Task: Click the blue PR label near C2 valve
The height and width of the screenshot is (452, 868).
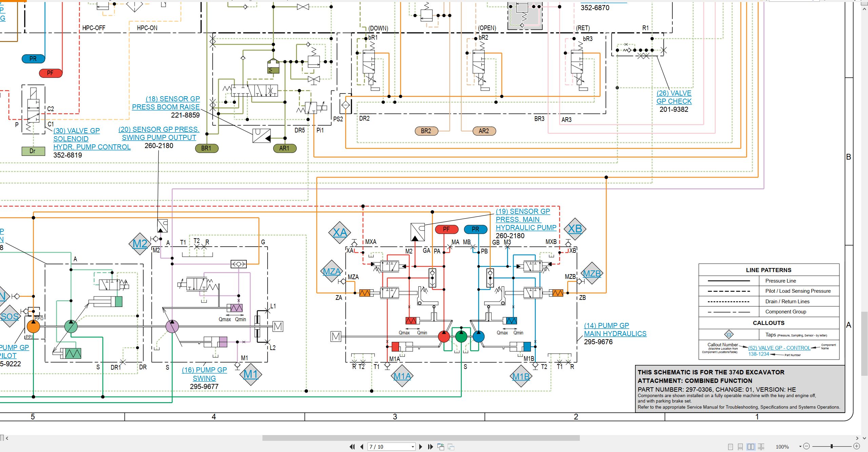Action: [33, 59]
